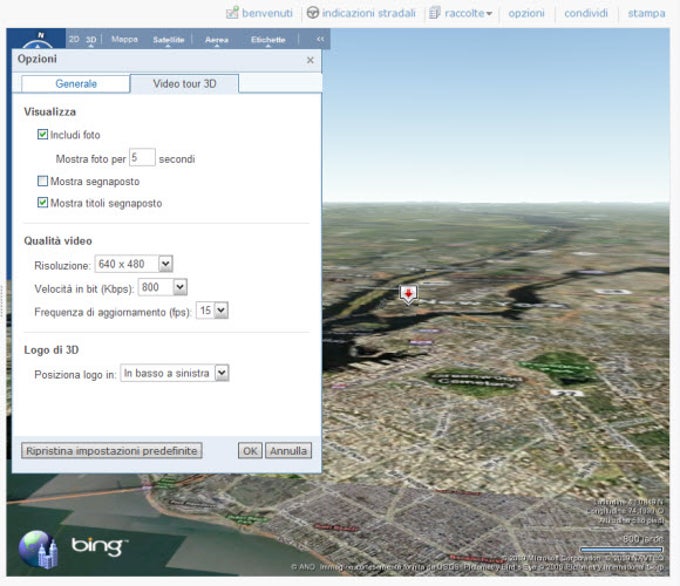Viewport: 680px width, 586px height.
Task: Switch to the Video tour 3D tab
Action: (184, 84)
